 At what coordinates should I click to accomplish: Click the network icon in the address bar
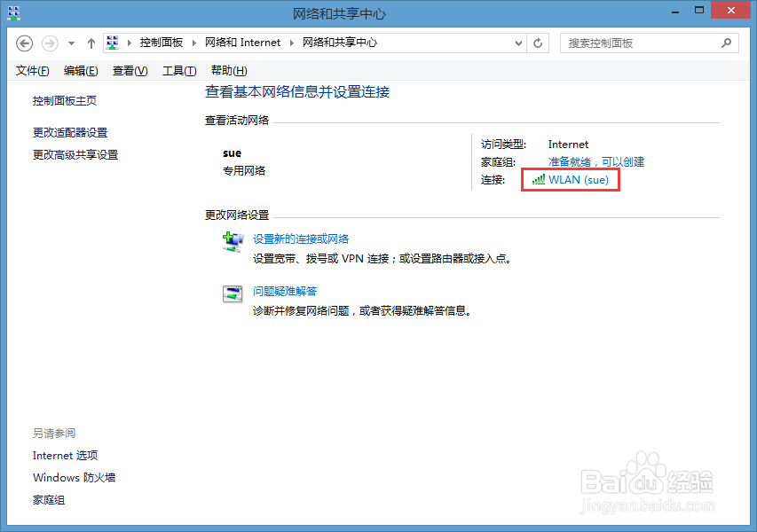pyautogui.click(x=112, y=42)
